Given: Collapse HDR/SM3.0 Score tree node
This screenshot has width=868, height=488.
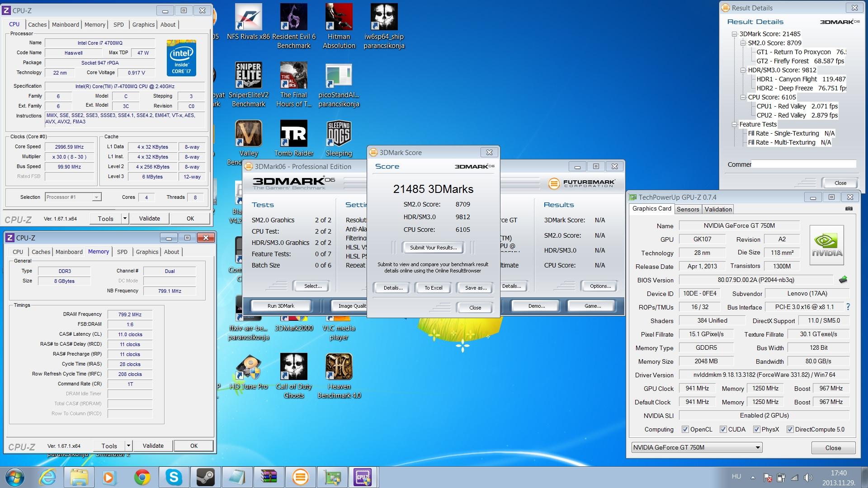Looking at the screenshot, I should tap(743, 70).
